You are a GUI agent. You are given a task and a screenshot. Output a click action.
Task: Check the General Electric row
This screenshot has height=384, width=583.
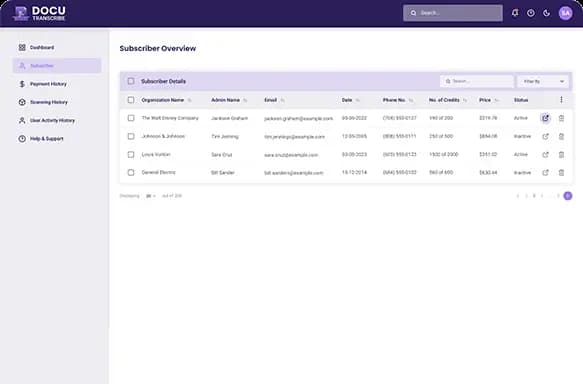coord(131,172)
